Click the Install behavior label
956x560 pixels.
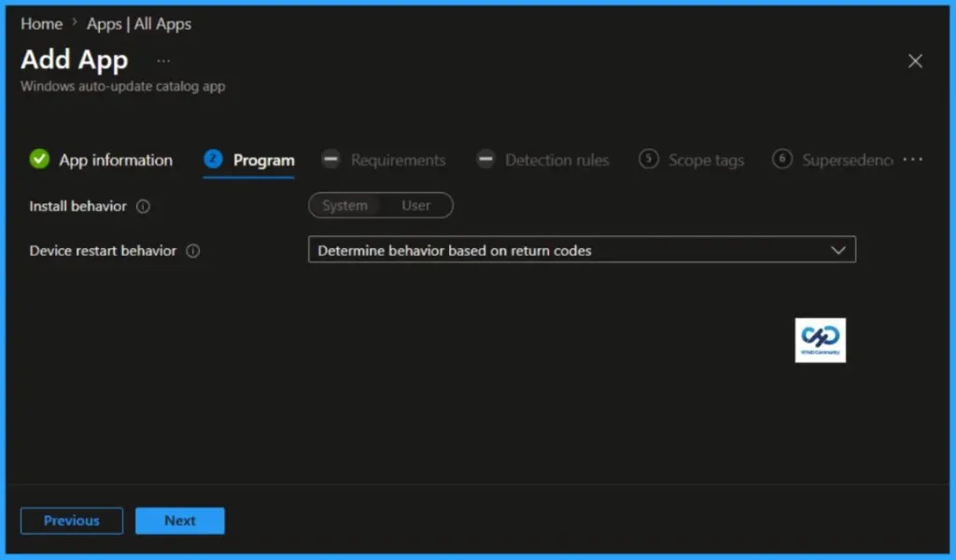pyautogui.click(x=78, y=206)
